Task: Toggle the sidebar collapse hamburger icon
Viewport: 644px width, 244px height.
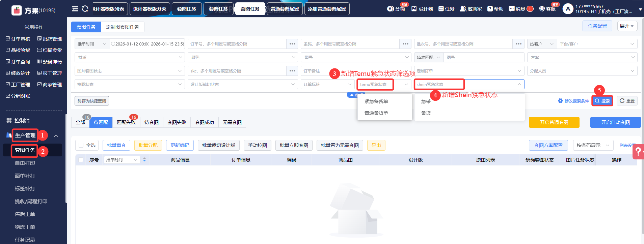Action: click(x=75, y=9)
